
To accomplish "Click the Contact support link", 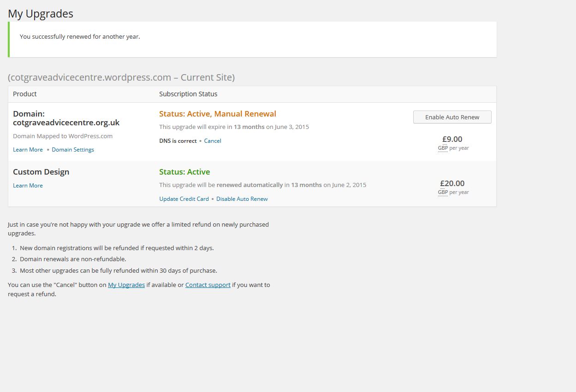I will [208, 285].
